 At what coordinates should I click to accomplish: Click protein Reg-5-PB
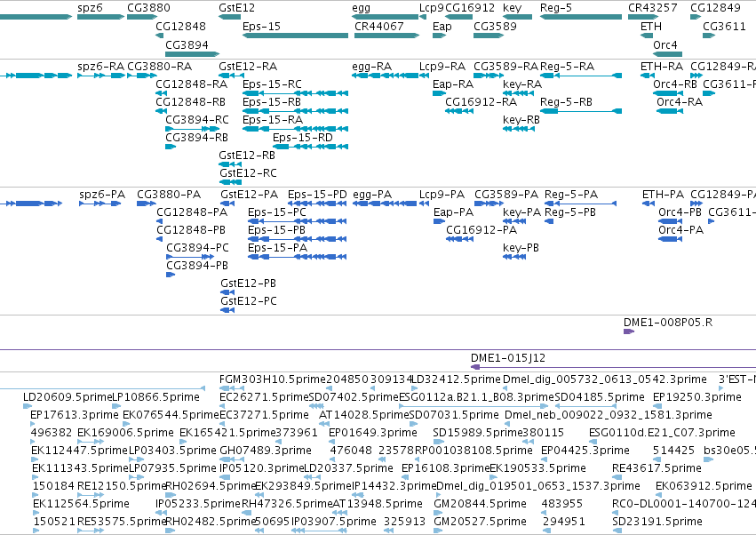point(549,221)
